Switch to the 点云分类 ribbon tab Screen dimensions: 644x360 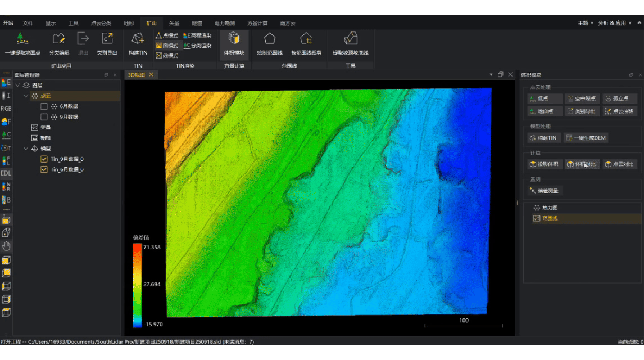click(x=101, y=23)
